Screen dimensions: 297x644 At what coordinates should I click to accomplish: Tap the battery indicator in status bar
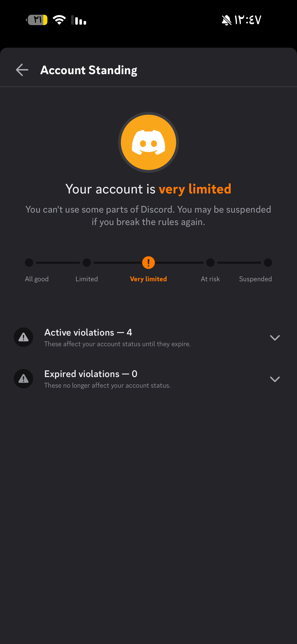(x=37, y=20)
